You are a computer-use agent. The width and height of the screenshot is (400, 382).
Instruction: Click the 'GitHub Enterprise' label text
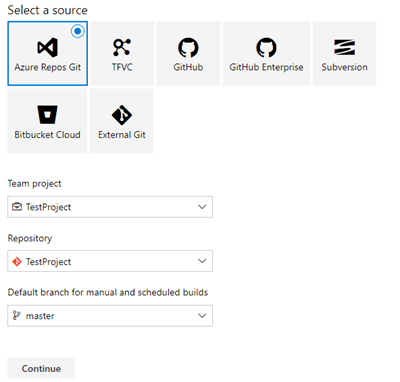(x=266, y=67)
